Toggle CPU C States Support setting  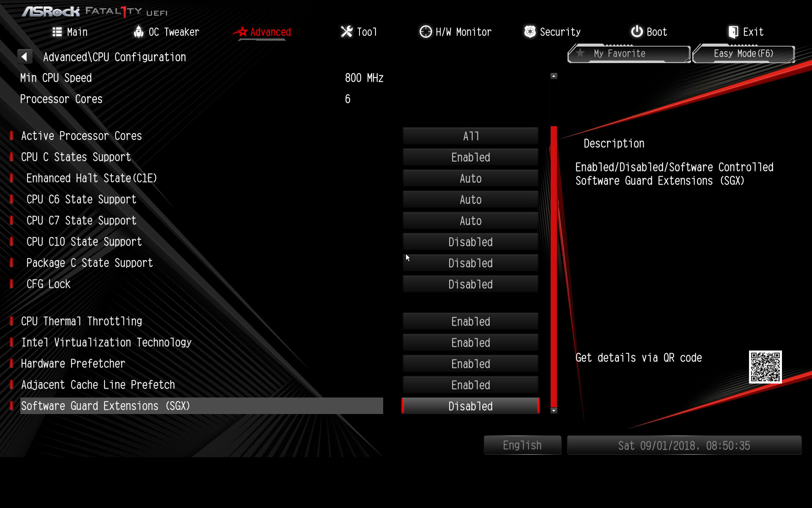tap(470, 157)
